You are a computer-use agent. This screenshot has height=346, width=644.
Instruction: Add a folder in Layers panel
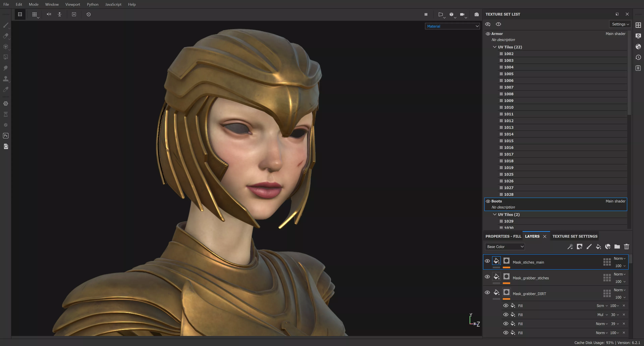(617, 247)
